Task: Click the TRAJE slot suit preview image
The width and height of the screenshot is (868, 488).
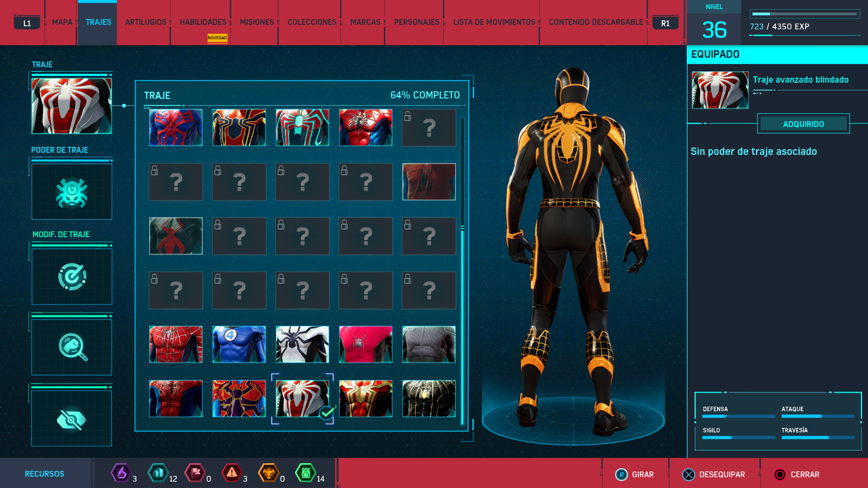Action: [72, 106]
